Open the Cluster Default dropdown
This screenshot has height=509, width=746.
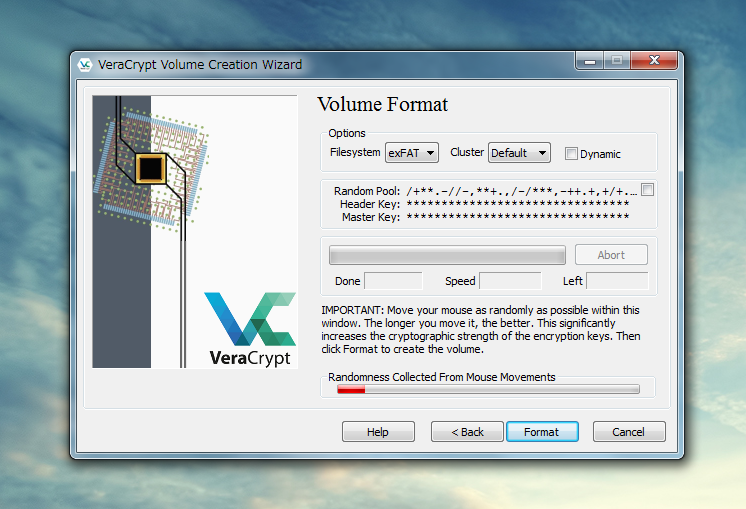click(519, 153)
